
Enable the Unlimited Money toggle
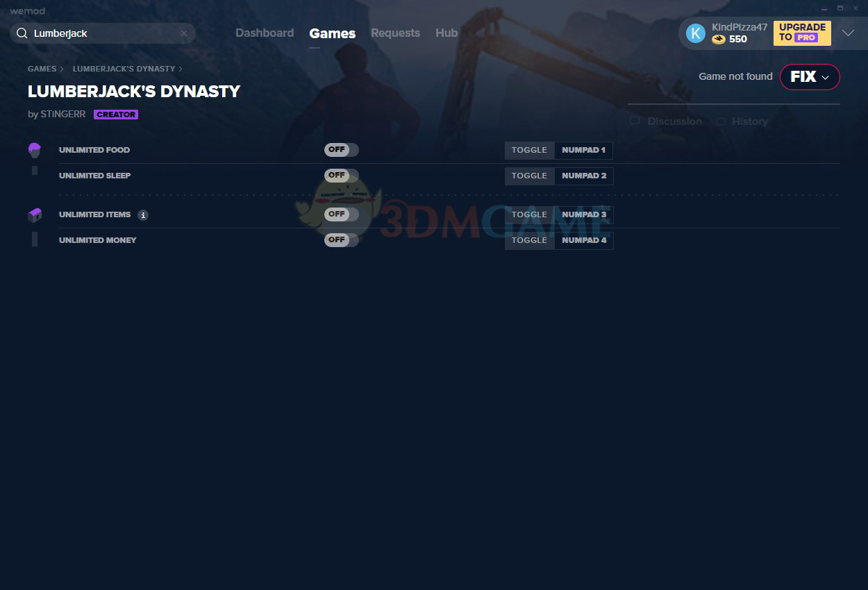point(341,240)
